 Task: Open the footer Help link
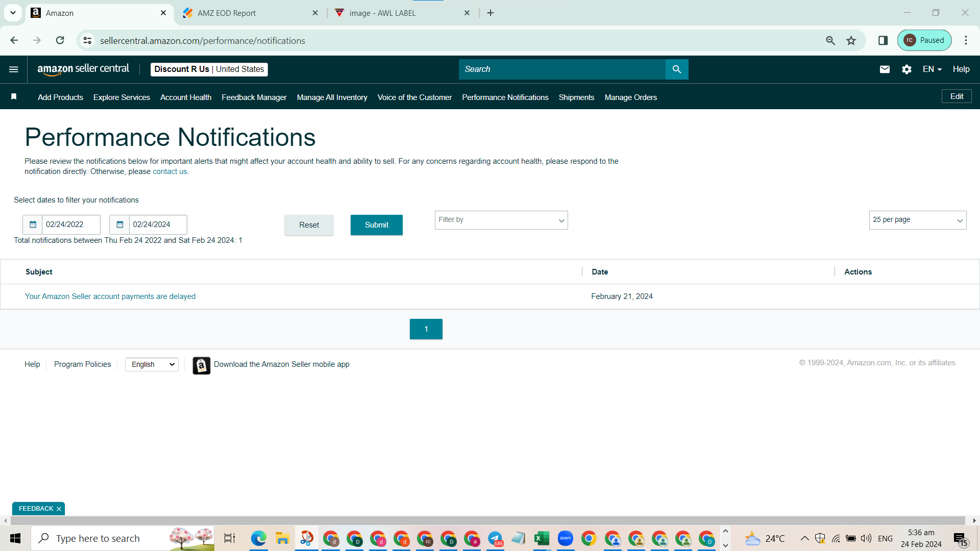pos(32,364)
